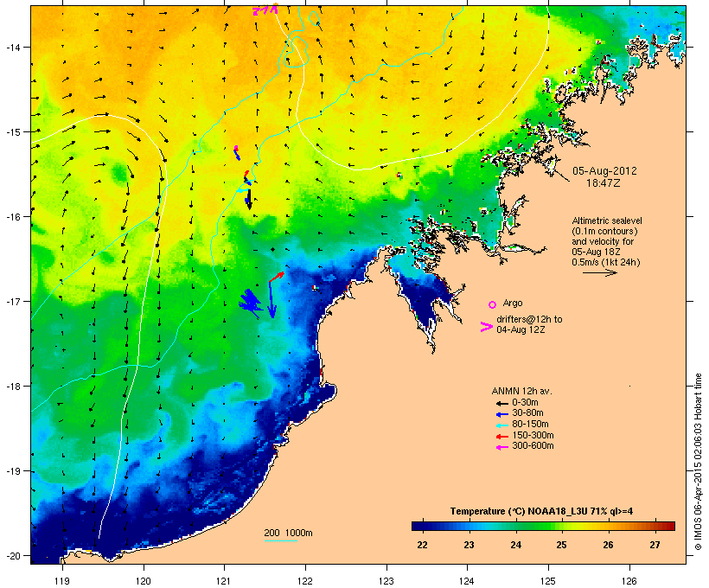
Task: Click the 04-Aug 12Z text
Action: point(521,329)
